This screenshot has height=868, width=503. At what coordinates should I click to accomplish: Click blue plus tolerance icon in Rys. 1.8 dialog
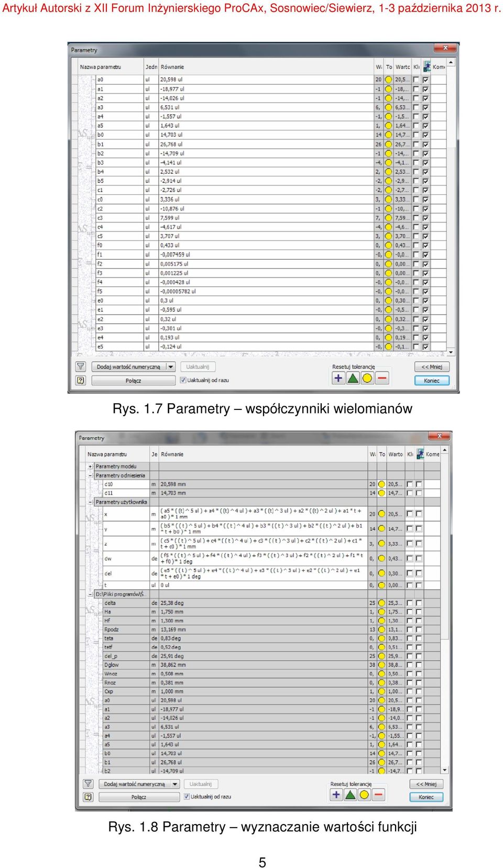(336, 795)
